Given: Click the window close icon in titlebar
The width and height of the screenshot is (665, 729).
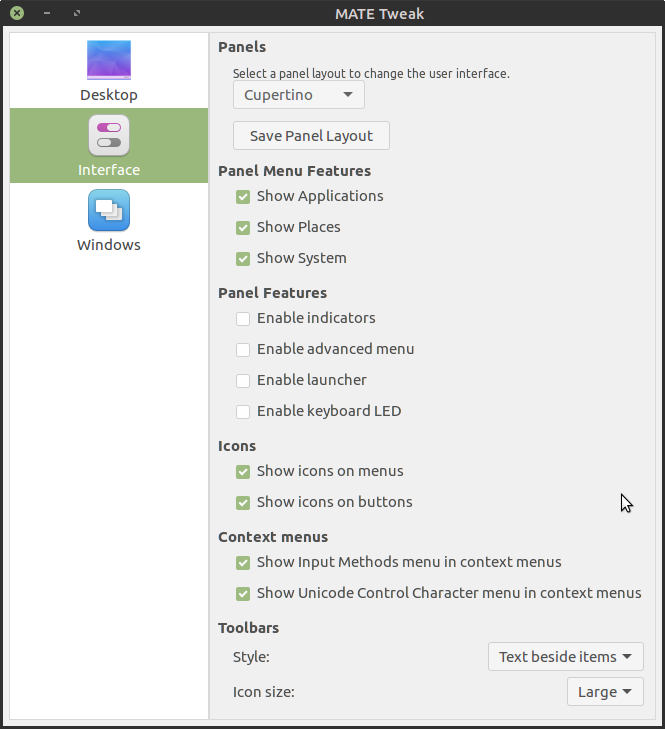Looking at the screenshot, I should click(x=17, y=13).
